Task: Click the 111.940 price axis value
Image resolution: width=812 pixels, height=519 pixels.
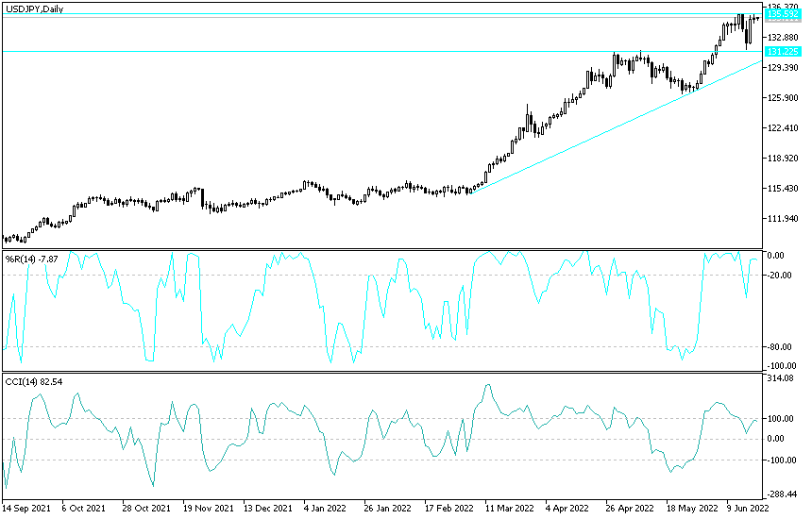Action: [x=783, y=218]
